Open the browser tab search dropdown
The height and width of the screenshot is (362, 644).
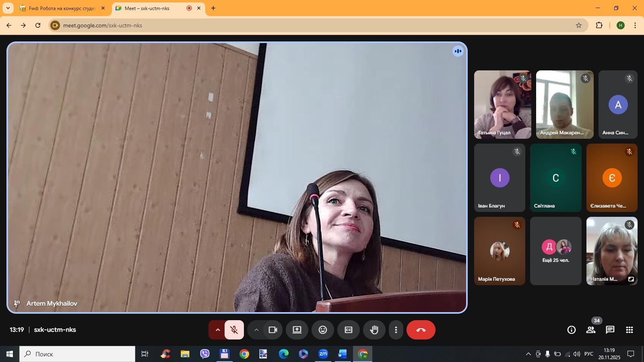click(8, 8)
